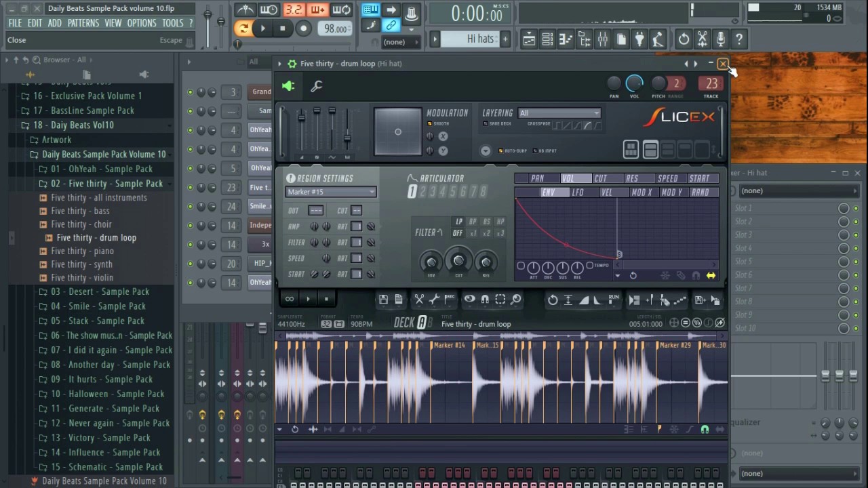Toggle the AUTO-DUMP checkbox

click(500, 150)
